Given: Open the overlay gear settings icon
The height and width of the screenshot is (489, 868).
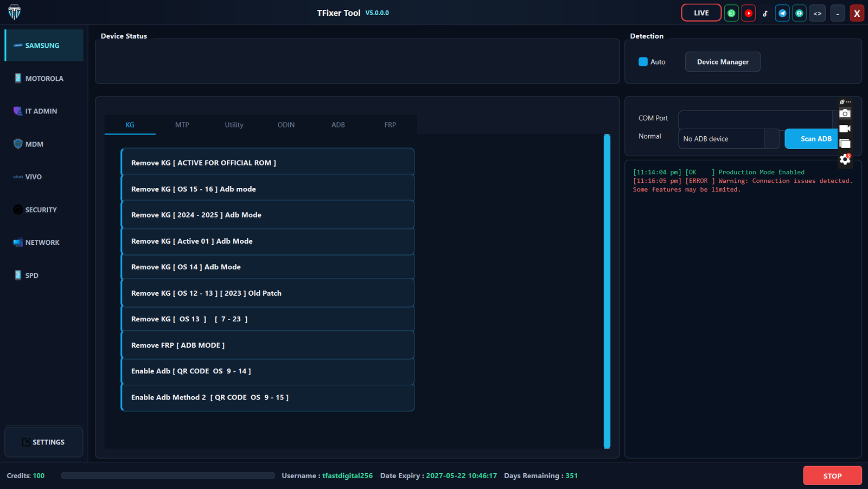Looking at the screenshot, I should click(845, 160).
